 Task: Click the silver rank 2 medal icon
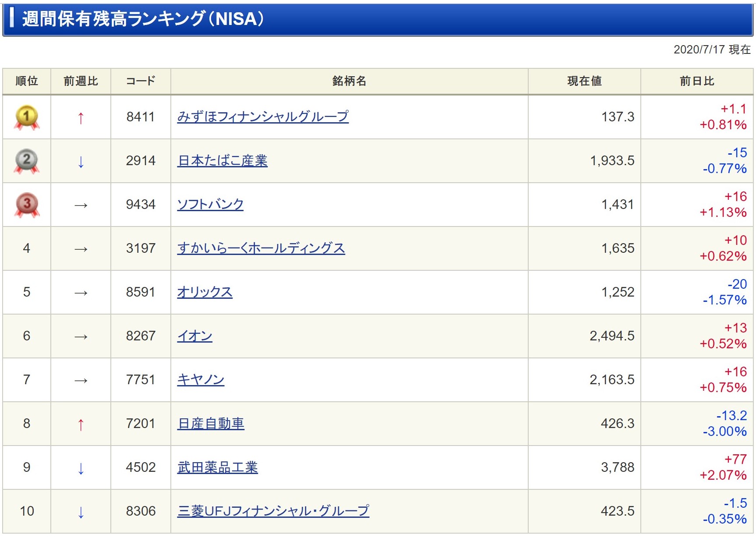pos(27,161)
